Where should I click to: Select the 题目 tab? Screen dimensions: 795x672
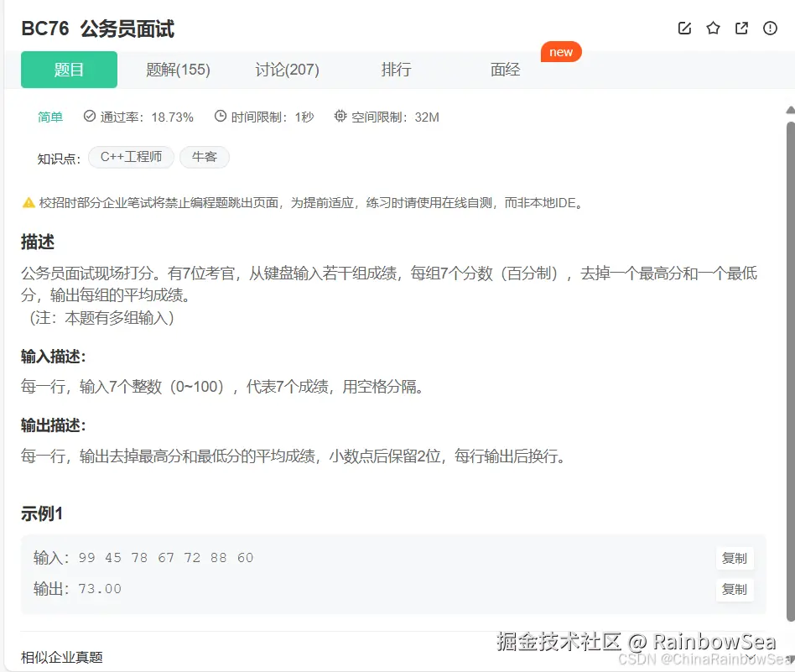[x=69, y=71]
